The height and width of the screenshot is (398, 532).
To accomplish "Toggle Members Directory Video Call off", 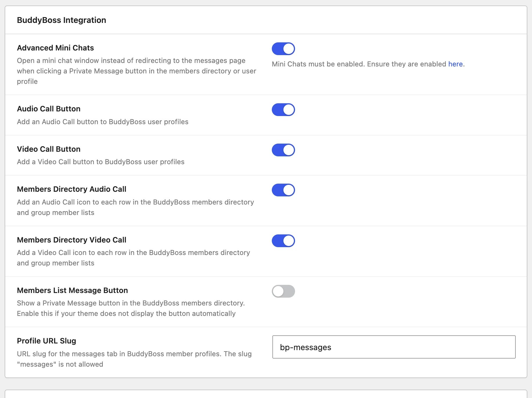I will [x=283, y=241].
